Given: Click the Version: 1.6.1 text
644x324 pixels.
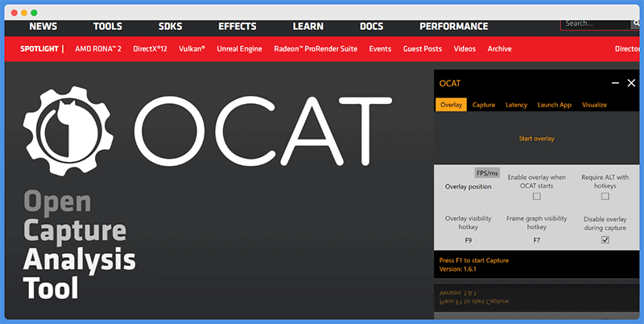Looking at the screenshot, I should pos(457,269).
